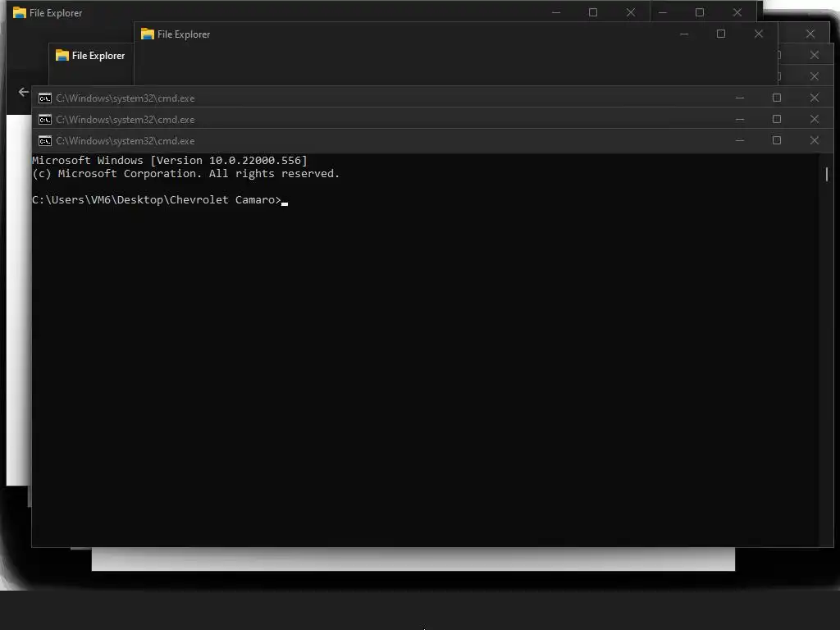840x630 pixels.
Task: Click the folder icon of the bold-titled File Explorer window
Action: point(62,55)
